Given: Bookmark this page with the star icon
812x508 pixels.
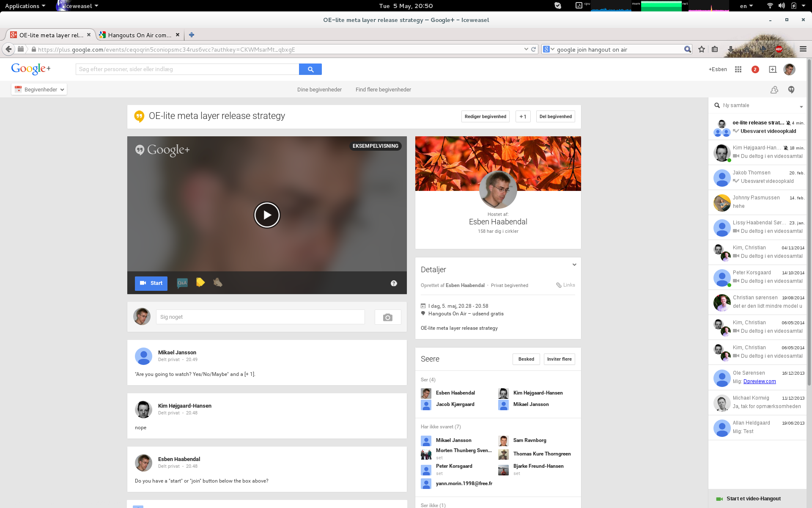Looking at the screenshot, I should coord(702,49).
